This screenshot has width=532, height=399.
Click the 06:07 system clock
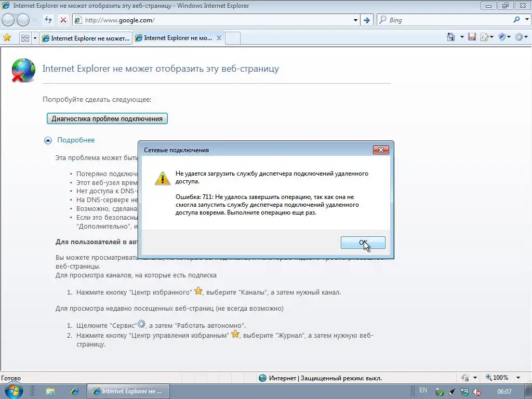pyautogui.click(x=504, y=392)
